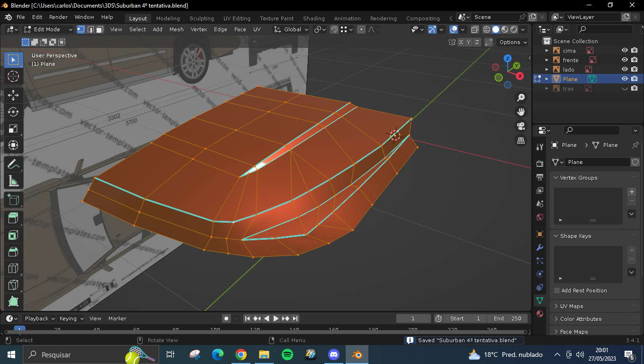
Task: Click the End frame field
Action: tap(507, 318)
